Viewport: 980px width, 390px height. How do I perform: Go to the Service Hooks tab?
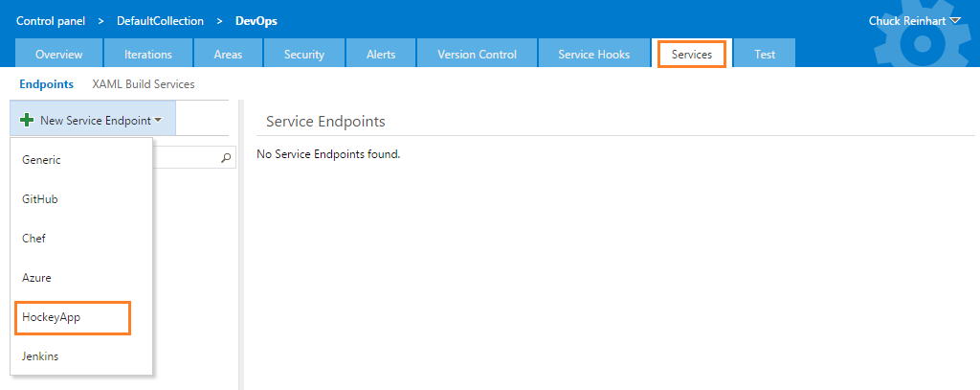point(593,55)
